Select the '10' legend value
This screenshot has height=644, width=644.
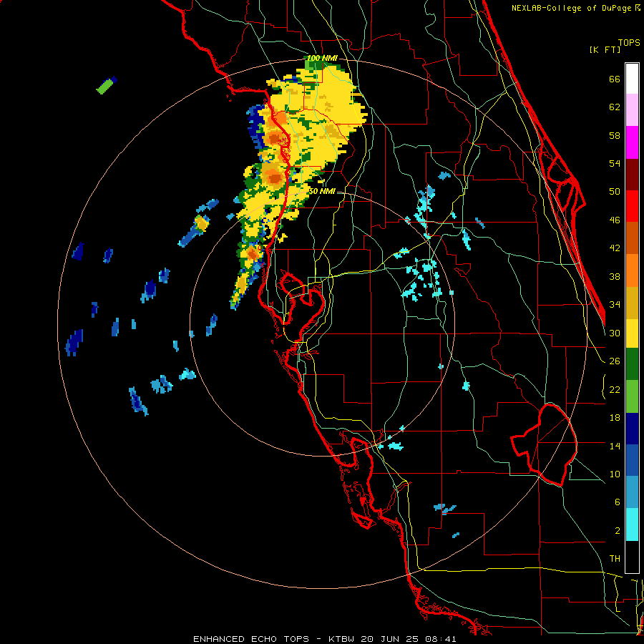point(615,474)
